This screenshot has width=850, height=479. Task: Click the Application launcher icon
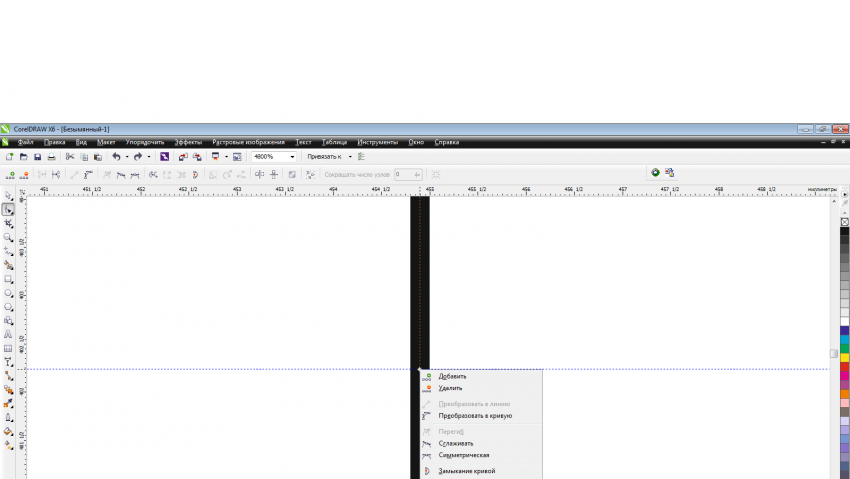215,157
